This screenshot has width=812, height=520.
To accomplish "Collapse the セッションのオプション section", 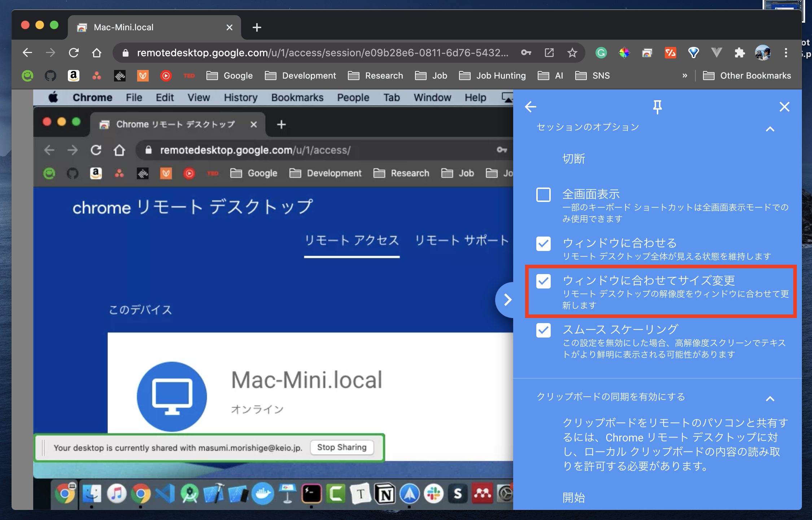I will tap(770, 129).
